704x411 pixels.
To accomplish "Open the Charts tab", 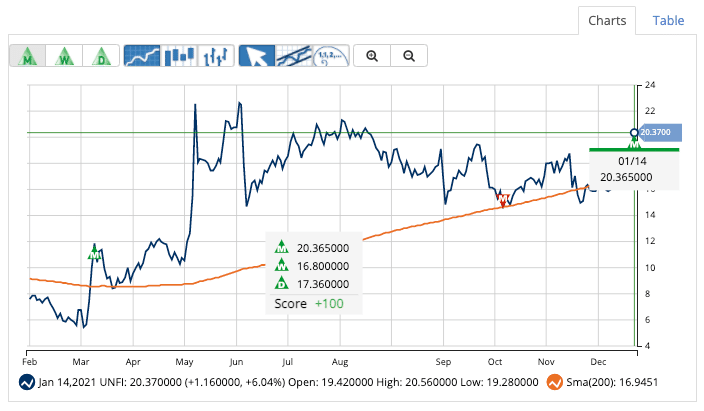I will 607,21.
